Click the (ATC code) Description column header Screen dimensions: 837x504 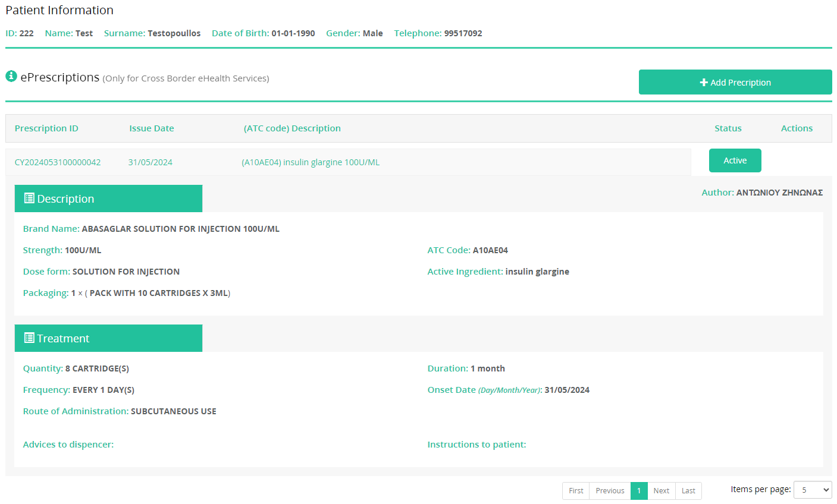[292, 128]
